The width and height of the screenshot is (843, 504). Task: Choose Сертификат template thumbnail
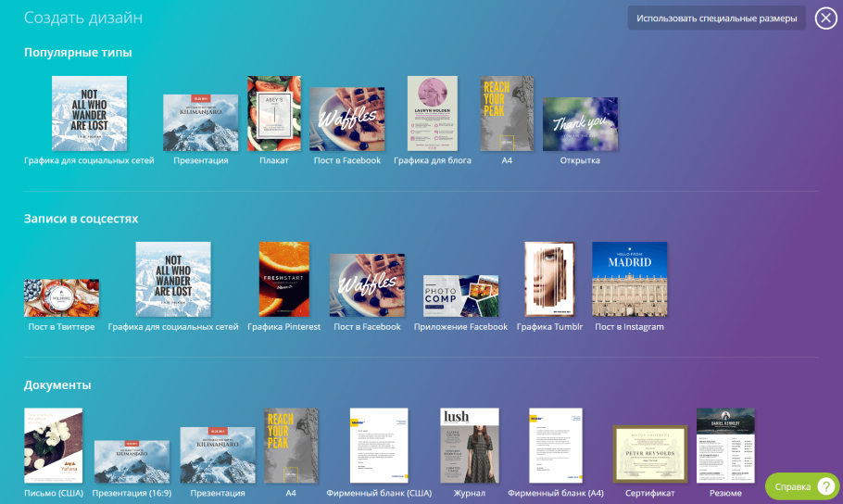click(649, 455)
